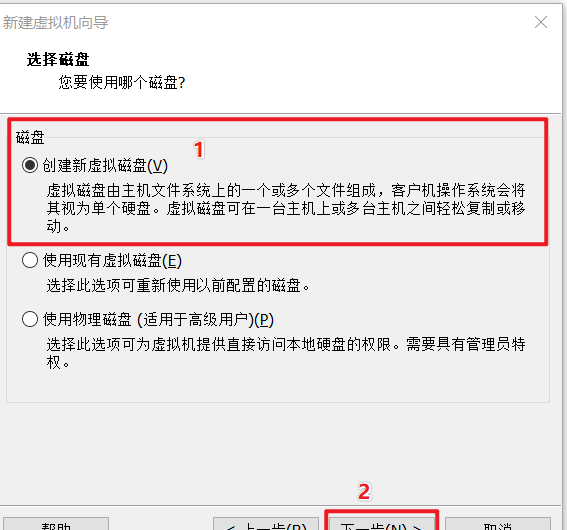
Task: Click the 您要使用哪个磁盘? subtitle text
Action: point(122,82)
